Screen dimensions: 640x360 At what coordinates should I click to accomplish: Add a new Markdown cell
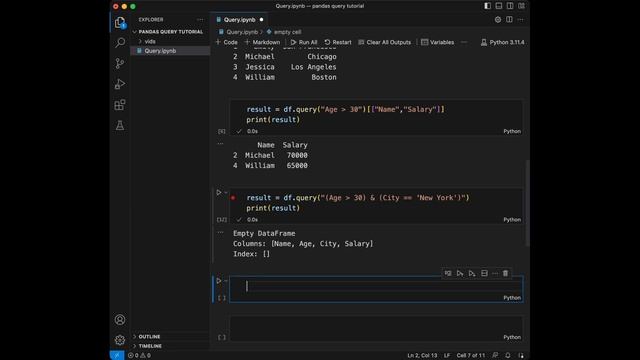pyautogui.click(x=262, y=42)
